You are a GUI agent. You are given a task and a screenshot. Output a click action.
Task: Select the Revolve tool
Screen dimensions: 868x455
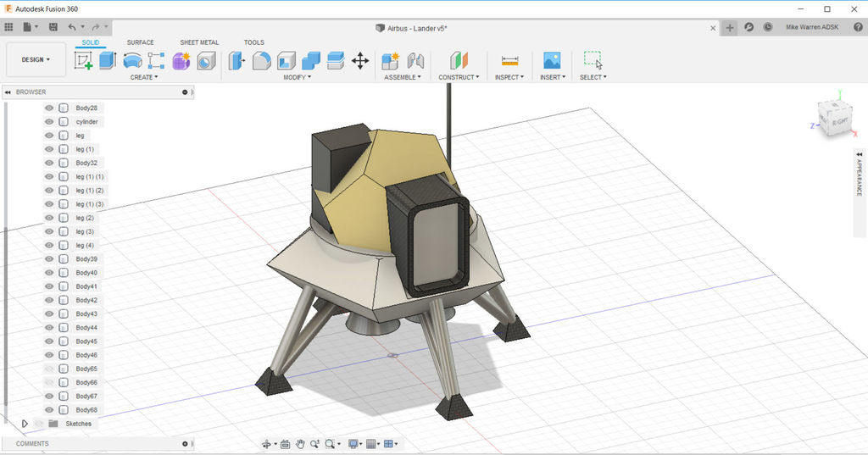click(132, 60)
